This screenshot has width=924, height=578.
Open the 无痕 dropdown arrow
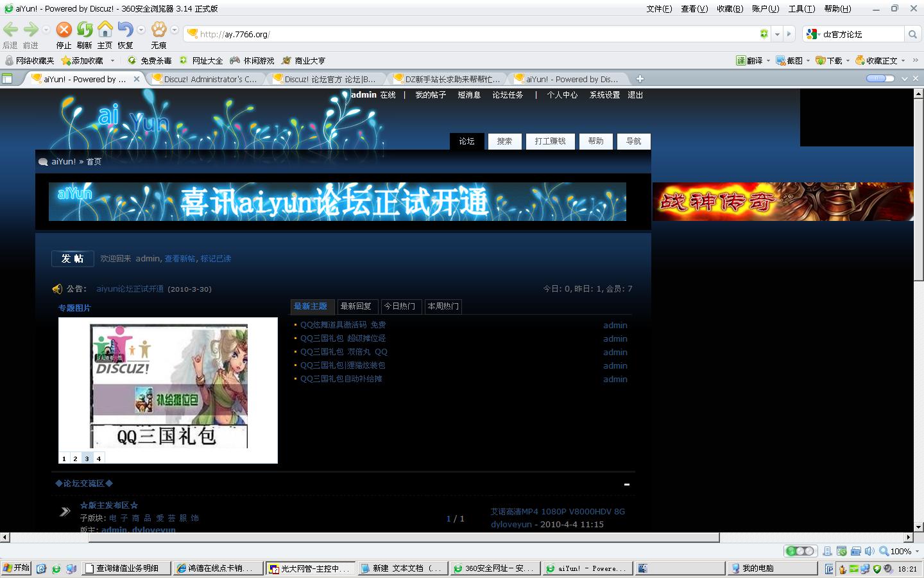point(175,30)
